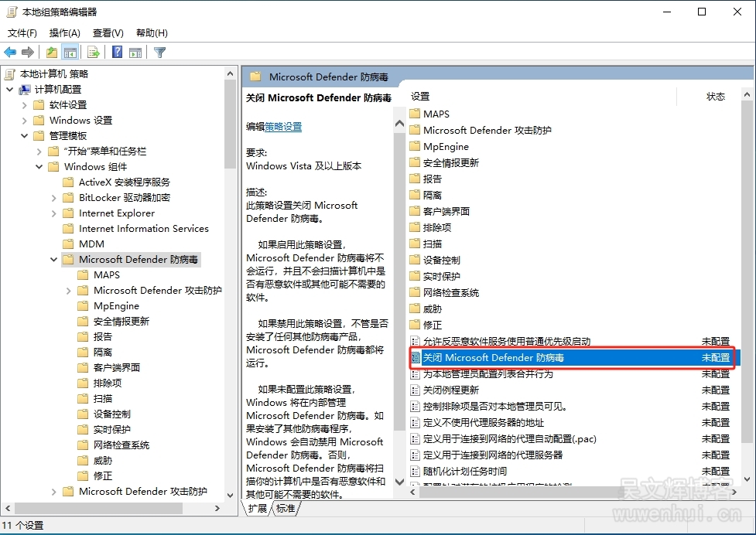Expand the BitLocker 驱动器加密 node
The image size is (756, 535).
pos(54,198)
